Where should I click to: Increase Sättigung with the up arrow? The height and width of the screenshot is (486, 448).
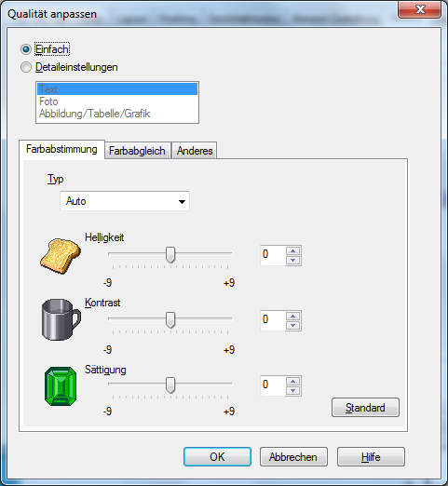(292, 381)
